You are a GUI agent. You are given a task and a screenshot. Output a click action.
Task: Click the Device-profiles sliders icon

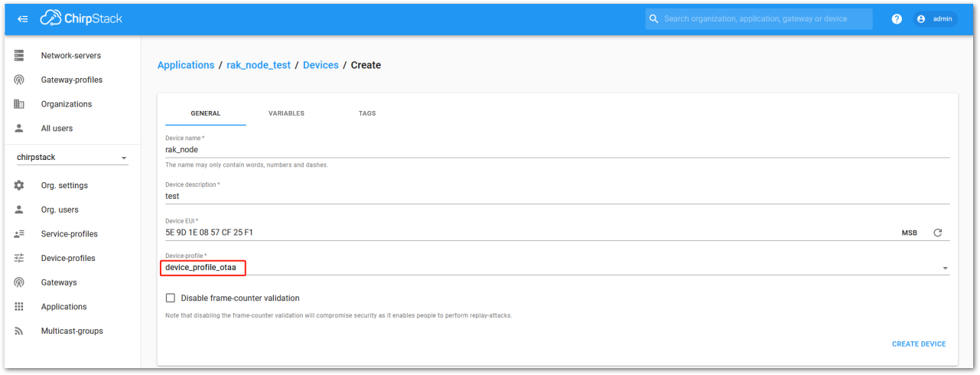click(19, 258)
